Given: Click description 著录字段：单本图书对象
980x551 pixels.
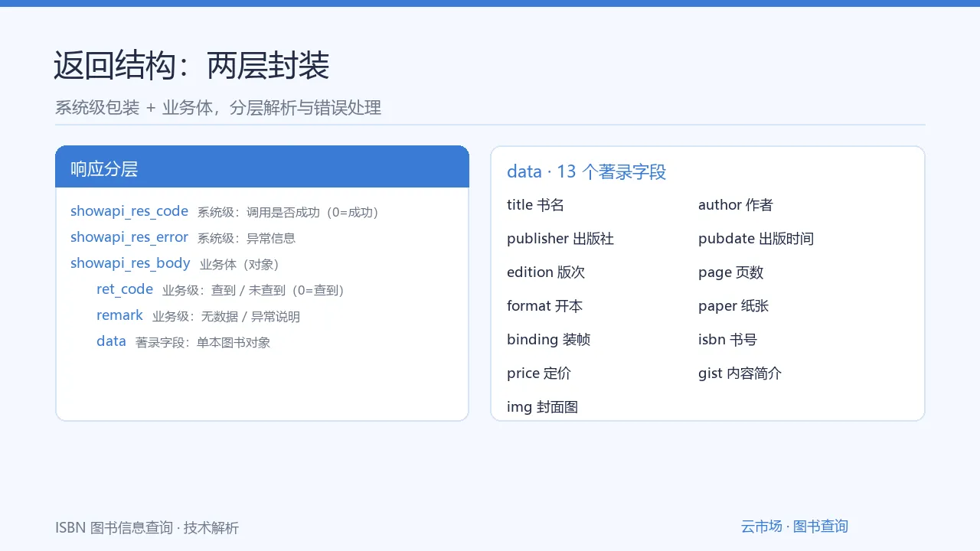Looking at the screenshot, I should coord(203,343).
